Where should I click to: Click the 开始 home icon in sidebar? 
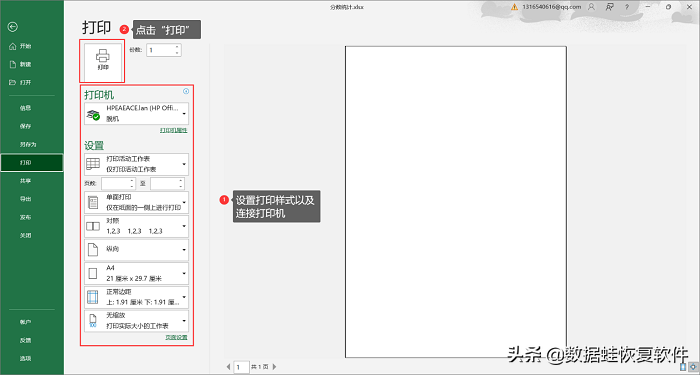coord(12,46)
